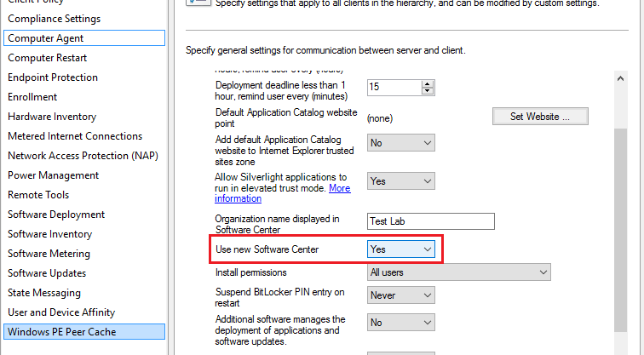
Task: Open Software Inventory settings
Action: click(x=49, y=234)
